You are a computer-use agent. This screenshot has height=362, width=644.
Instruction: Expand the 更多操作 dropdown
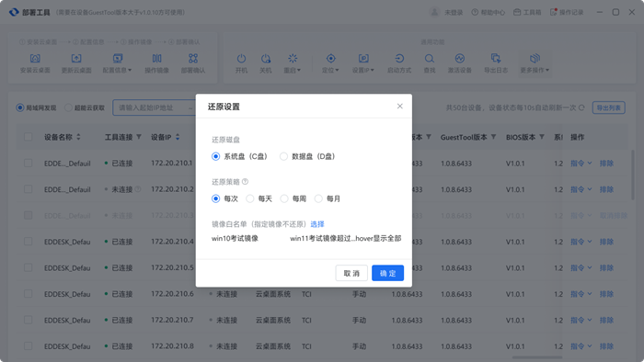[535, 63]
